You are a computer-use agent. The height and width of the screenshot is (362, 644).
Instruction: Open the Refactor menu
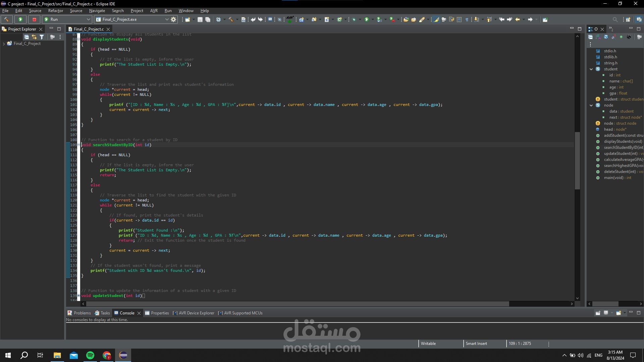[x=55, y=11]
